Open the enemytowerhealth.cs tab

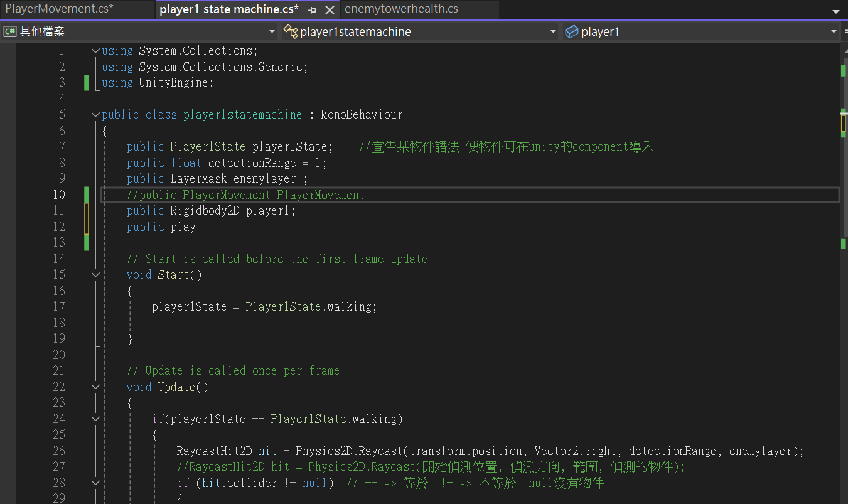click(x=402, y=9)
